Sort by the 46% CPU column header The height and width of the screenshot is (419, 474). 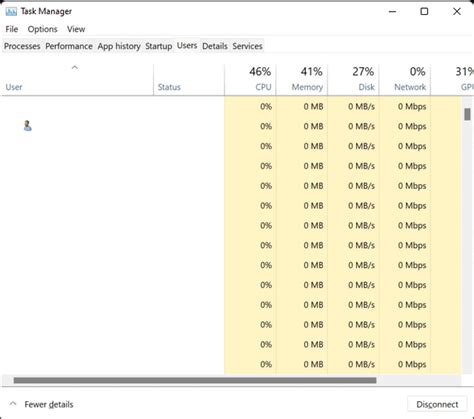click(250, 80)
